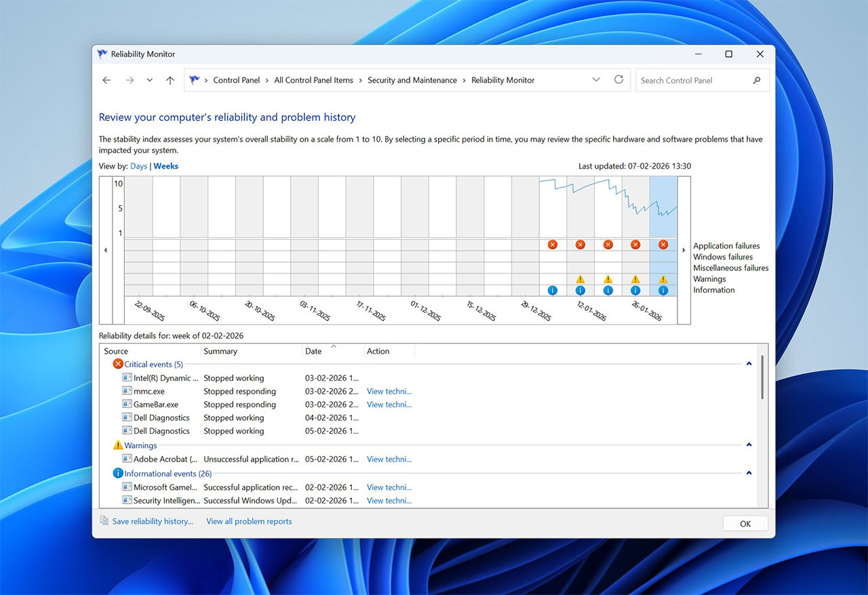Viewport: 868px width, 595px height.
Task: Collapse the Warnings group
Action: pyautogui.click(x=749, y=445)
